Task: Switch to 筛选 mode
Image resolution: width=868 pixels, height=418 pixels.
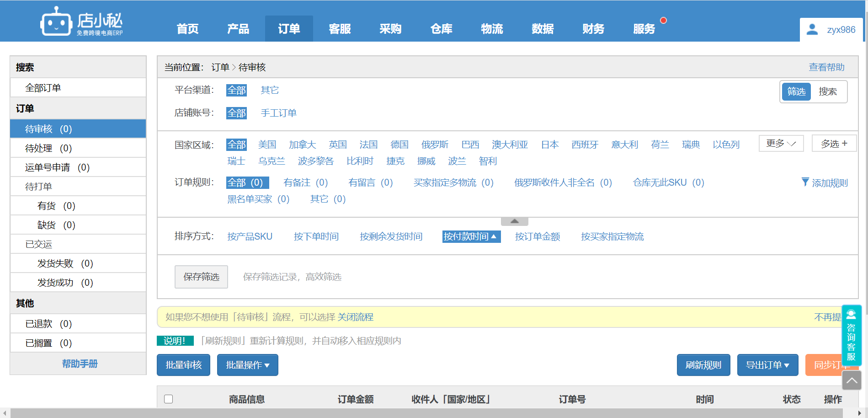Action: click(x=796, y=91)
